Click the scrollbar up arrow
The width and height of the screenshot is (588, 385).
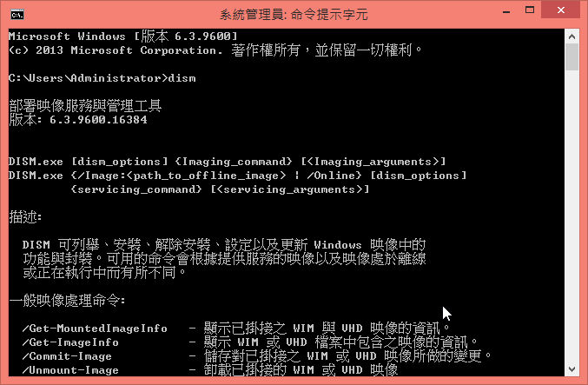[571, 37]
